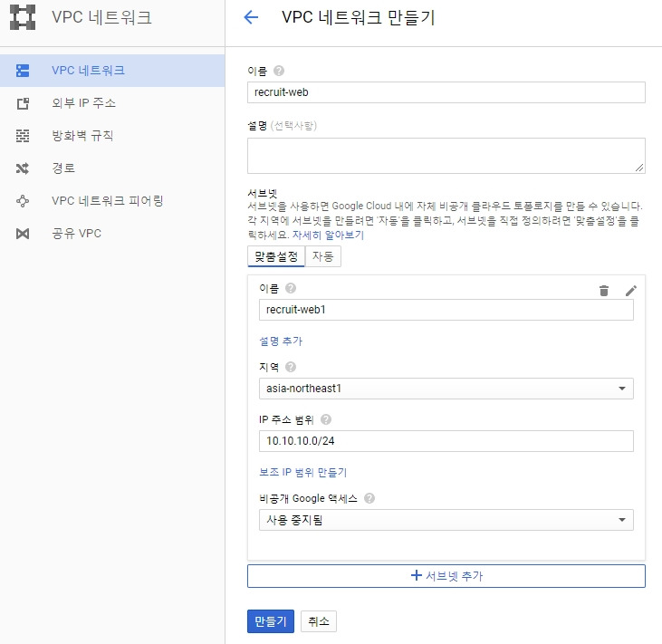This screenshot has width=662, height=644.
Task: Open help icon next to 비공개 Google 액세스
Action: [369, 498]
